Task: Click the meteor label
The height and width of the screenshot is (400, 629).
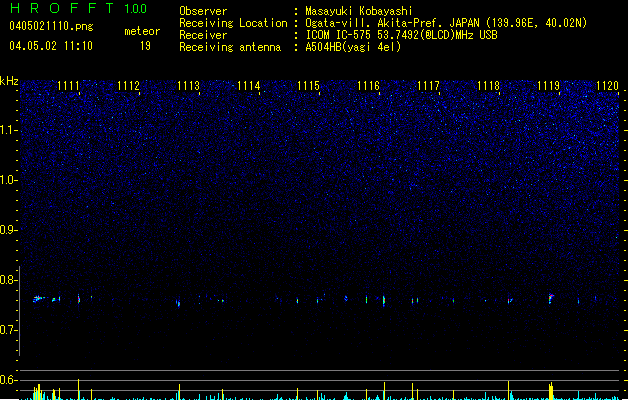Action: 142,31
